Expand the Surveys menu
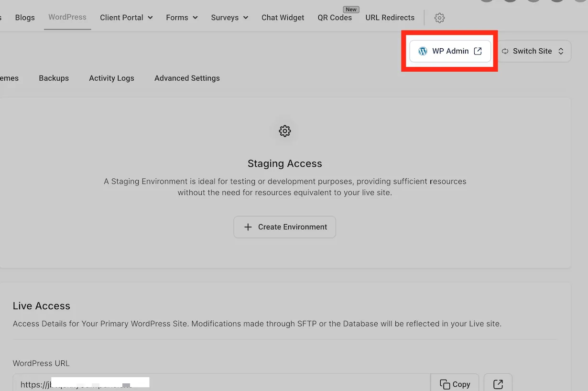This screenshot has height=391, width=588. pyautogui.click(x=229, y=18)
